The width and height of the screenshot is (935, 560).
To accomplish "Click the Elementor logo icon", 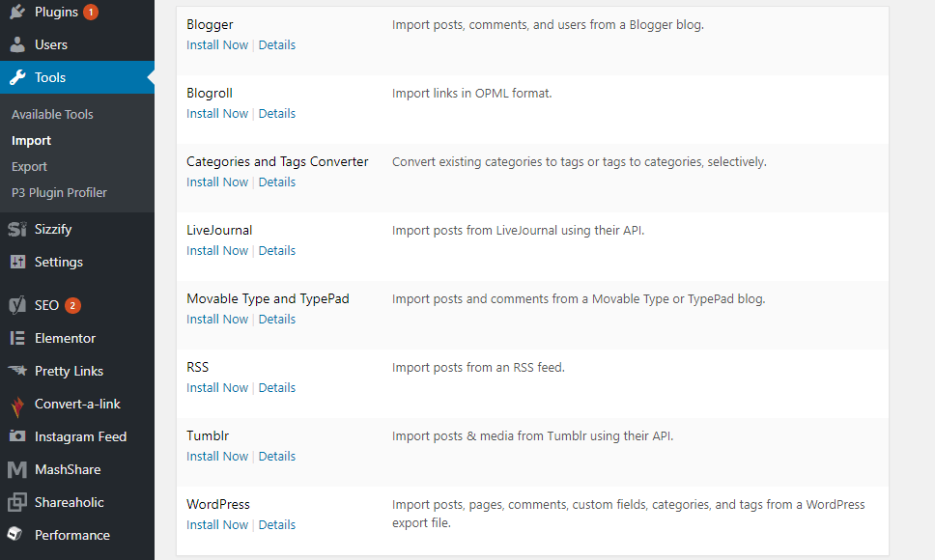I will point(17,338).
